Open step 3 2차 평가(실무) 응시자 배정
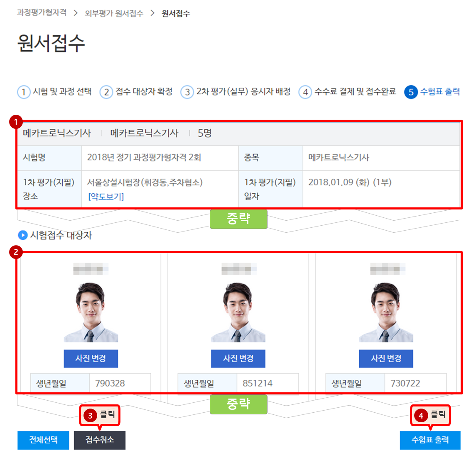 point(236,91)
